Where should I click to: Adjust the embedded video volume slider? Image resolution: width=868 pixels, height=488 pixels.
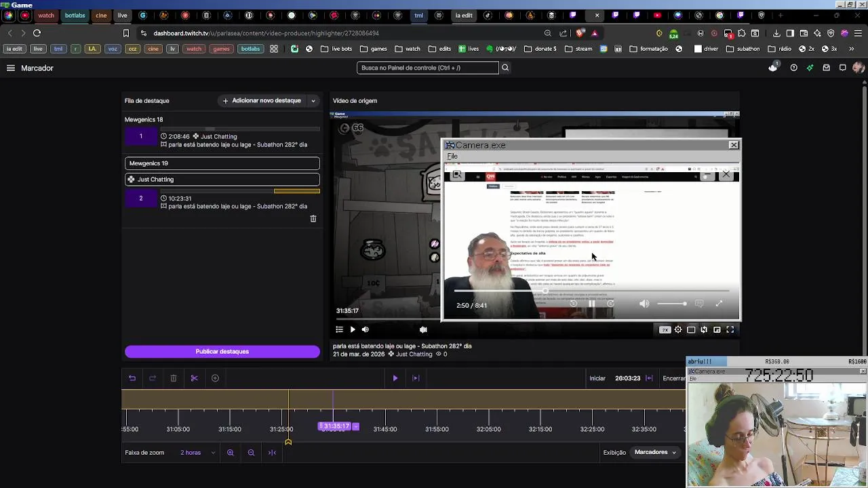tap(671, 304)
